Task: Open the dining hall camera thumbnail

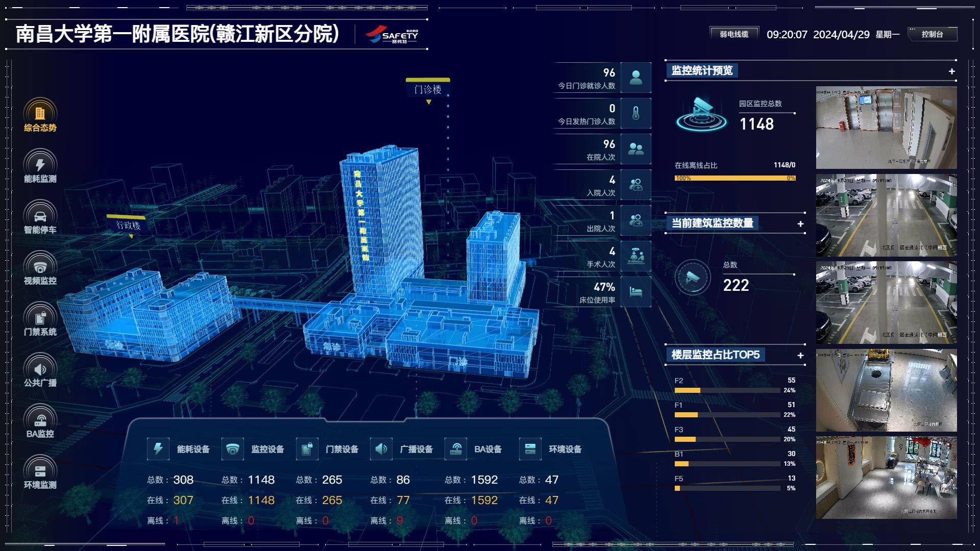Action: [x=886, y=478]
